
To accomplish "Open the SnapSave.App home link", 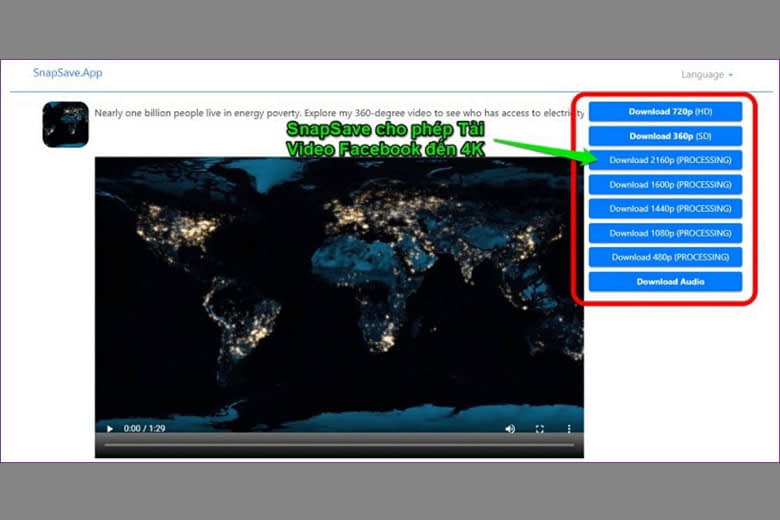I will (68, 73).
